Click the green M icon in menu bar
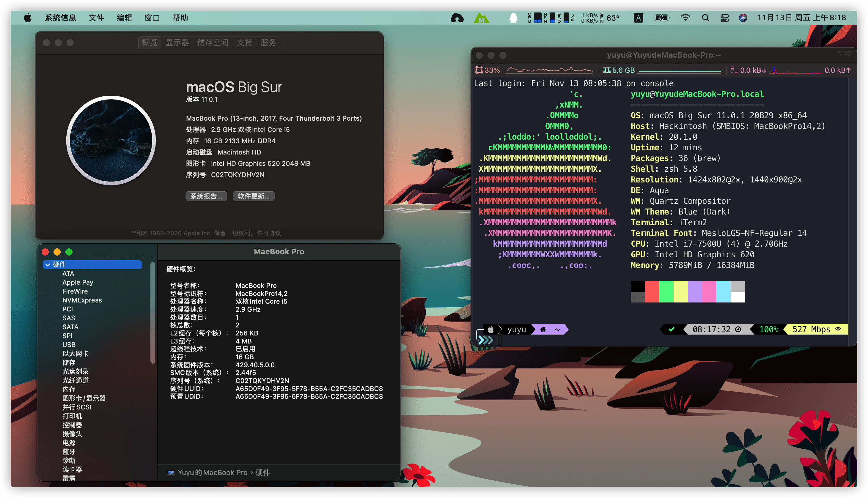This screenshot has width=868, height=498. [x=481, y=18]
